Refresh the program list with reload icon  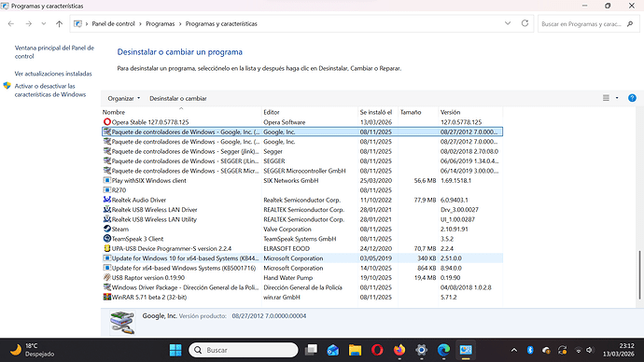pos(525,23)
